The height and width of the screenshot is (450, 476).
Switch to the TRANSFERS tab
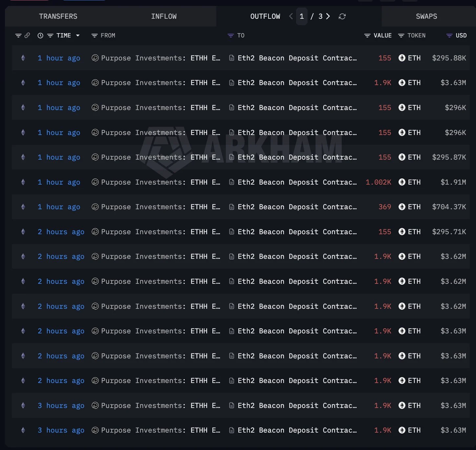click(x=58, y=16)
